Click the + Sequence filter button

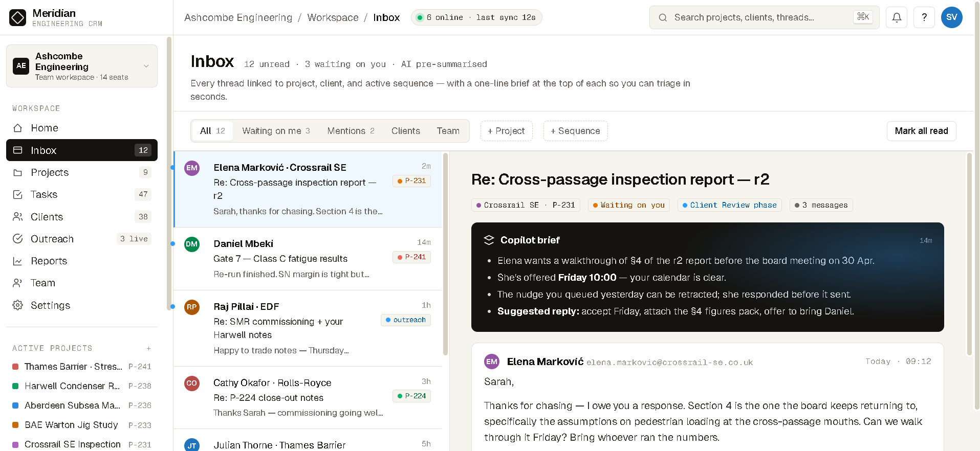(x=576, y=131)
